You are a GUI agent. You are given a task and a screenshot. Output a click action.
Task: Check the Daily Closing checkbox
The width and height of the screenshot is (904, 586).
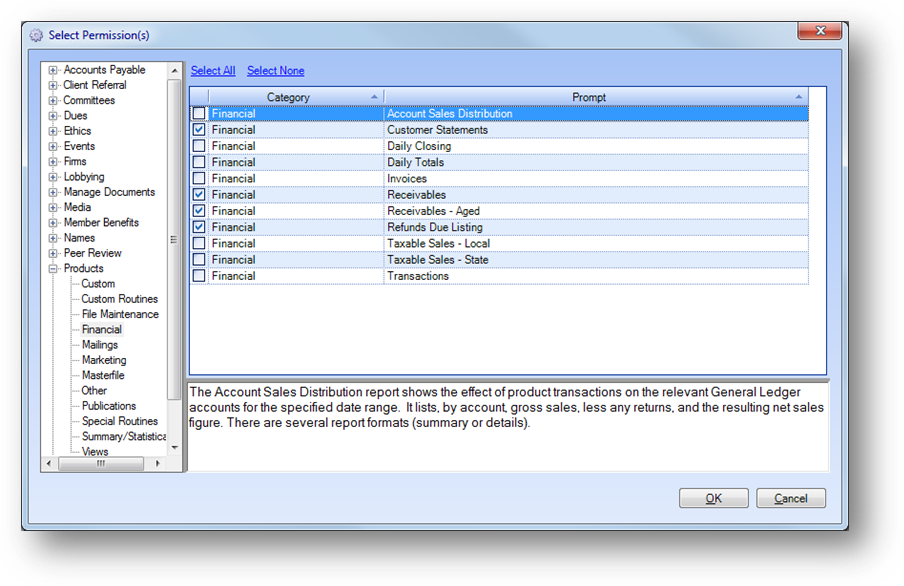(199, 146)
